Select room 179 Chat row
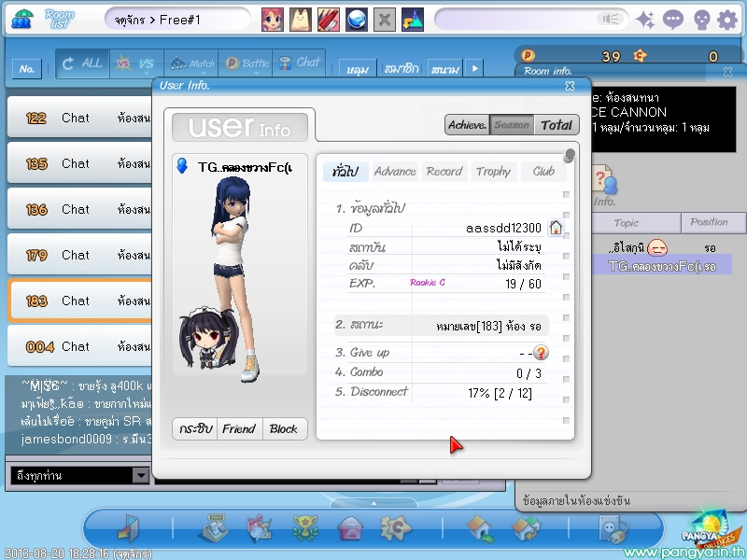This screenshot has width=747, height=560. [80, 255]
